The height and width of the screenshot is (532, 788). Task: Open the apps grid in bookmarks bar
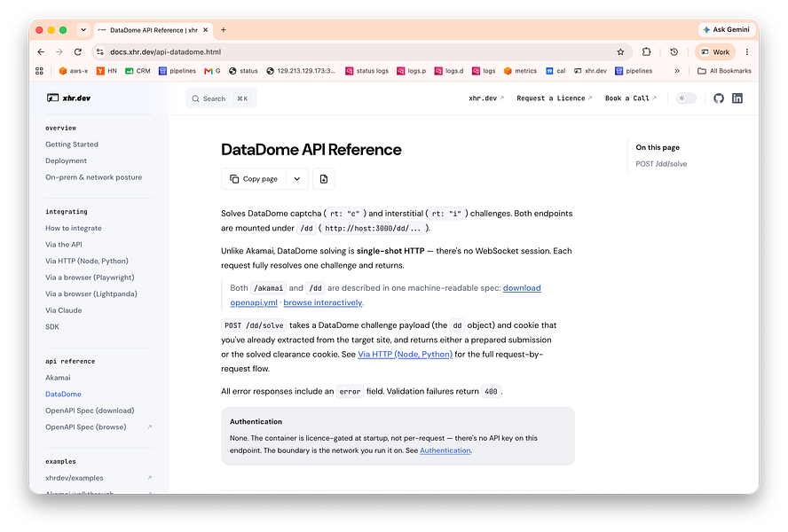click(x=39, y=71)
